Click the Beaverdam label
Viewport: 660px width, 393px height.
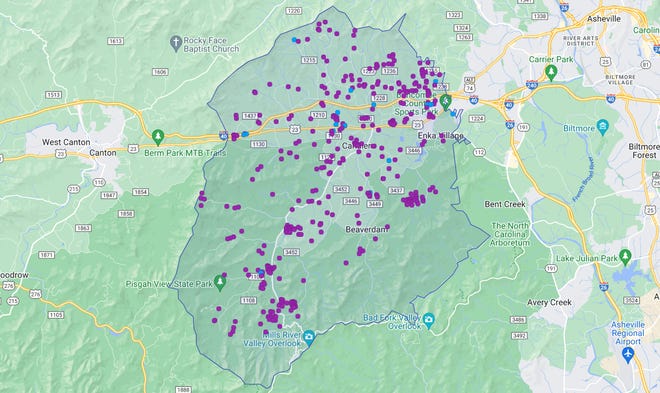click(x=367, y=229)
